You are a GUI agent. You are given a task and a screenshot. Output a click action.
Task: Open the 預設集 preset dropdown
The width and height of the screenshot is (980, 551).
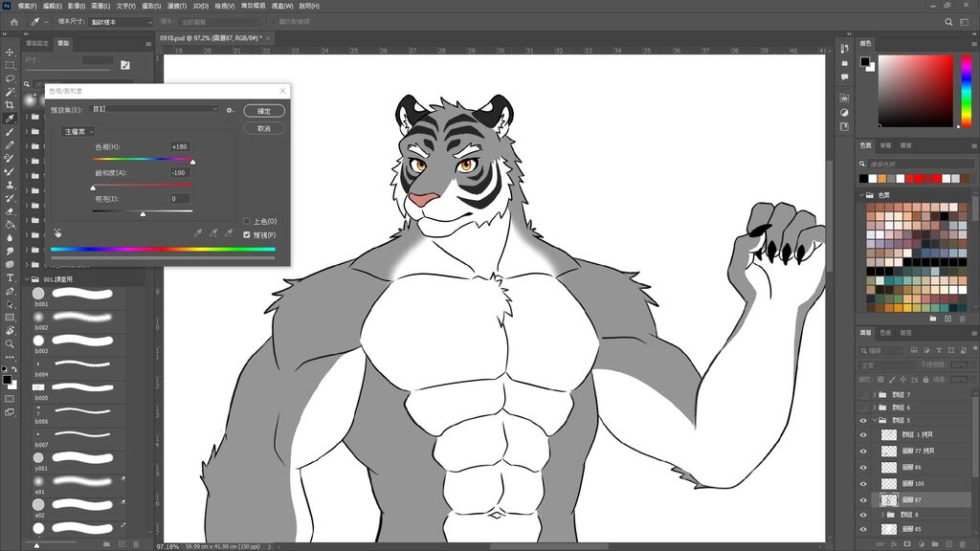(x=155, y=110)
